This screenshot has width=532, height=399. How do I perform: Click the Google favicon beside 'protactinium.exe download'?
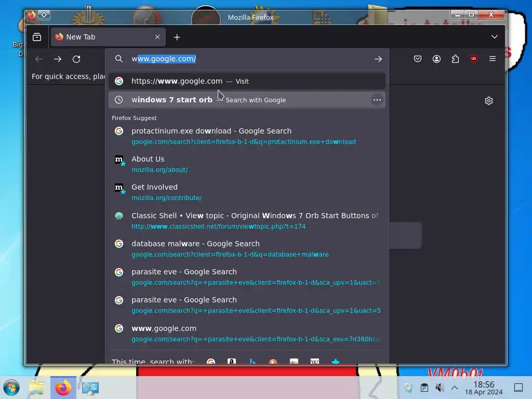pyautogui.click(x=119, y=131)
